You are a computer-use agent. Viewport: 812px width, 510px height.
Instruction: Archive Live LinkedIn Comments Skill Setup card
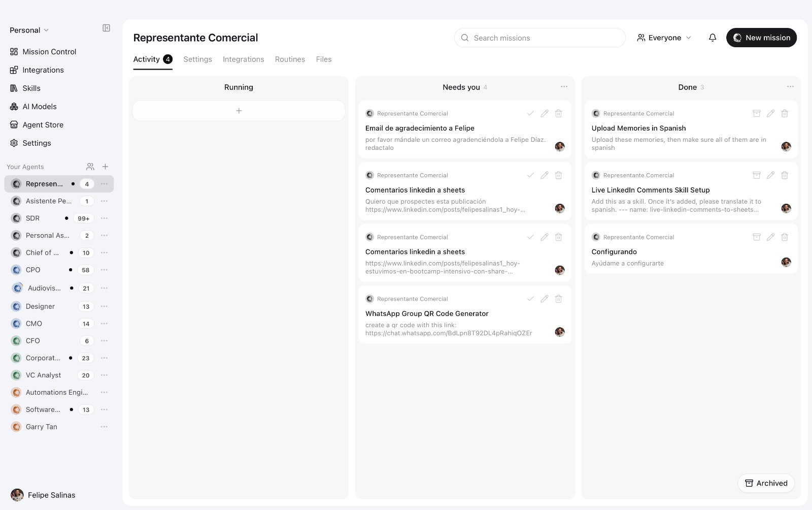coord(756,175)
